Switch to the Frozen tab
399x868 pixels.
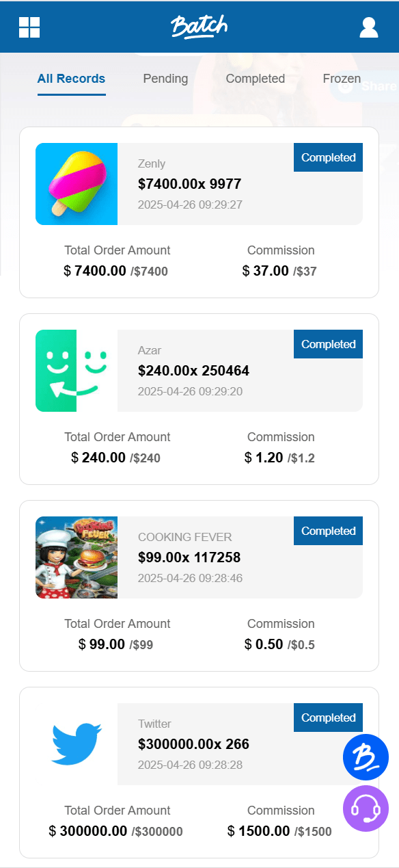point(342,79)
